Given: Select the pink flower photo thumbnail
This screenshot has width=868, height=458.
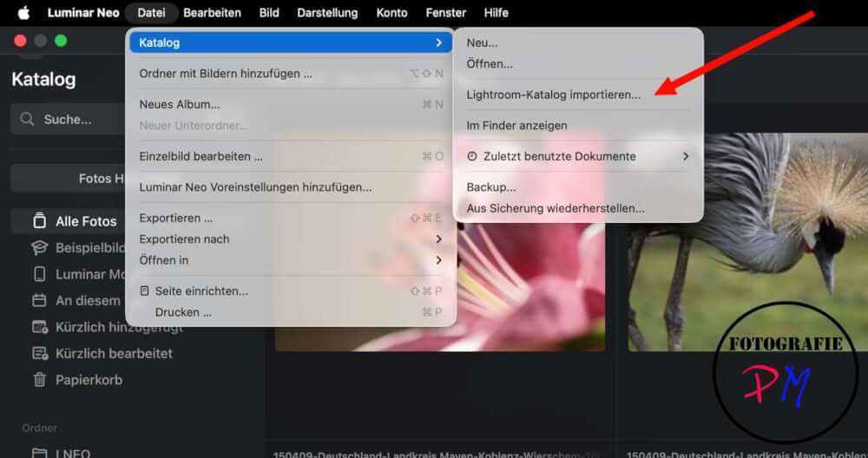Looking at the screenshot, I should point(440,242).
